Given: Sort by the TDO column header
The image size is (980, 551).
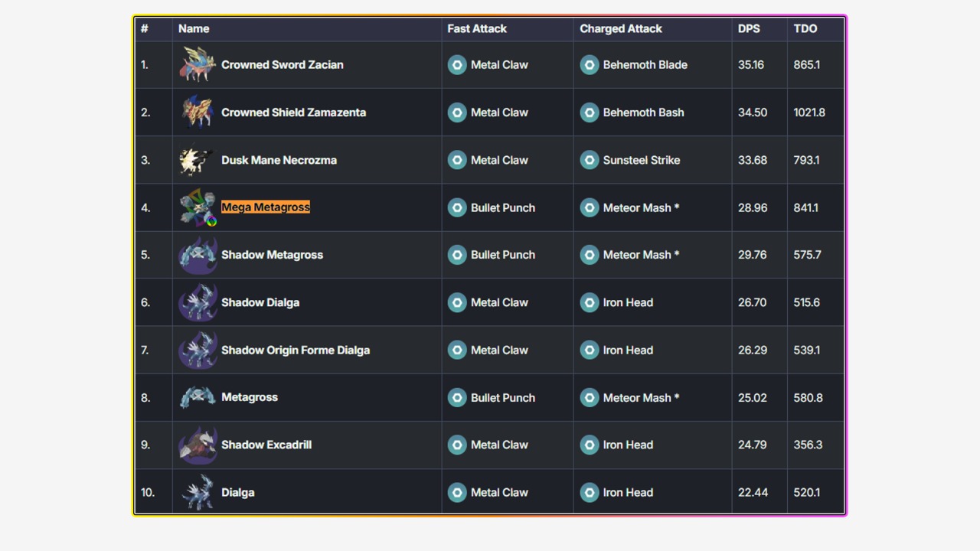Looking at the screenshot, I should 805,29.
